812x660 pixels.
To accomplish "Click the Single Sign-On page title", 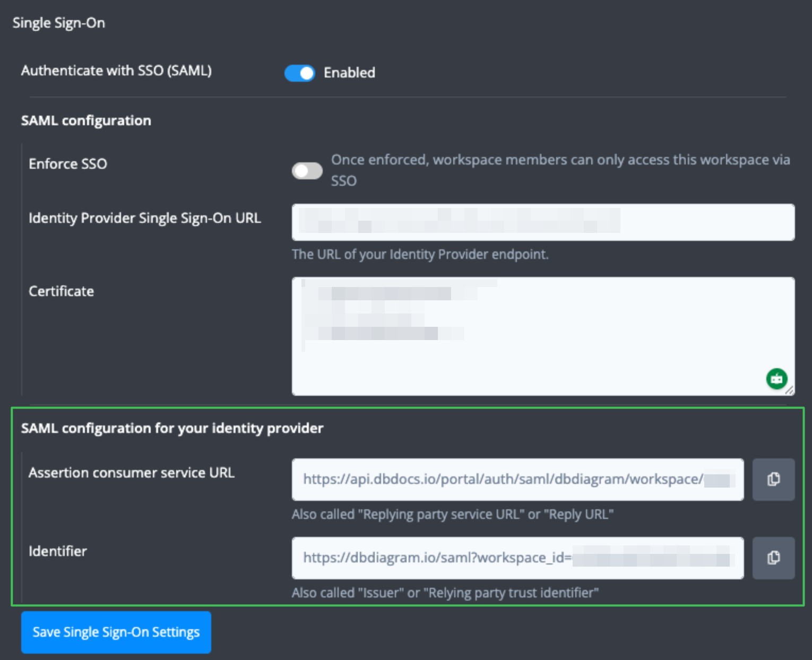I will click(59, 22).
